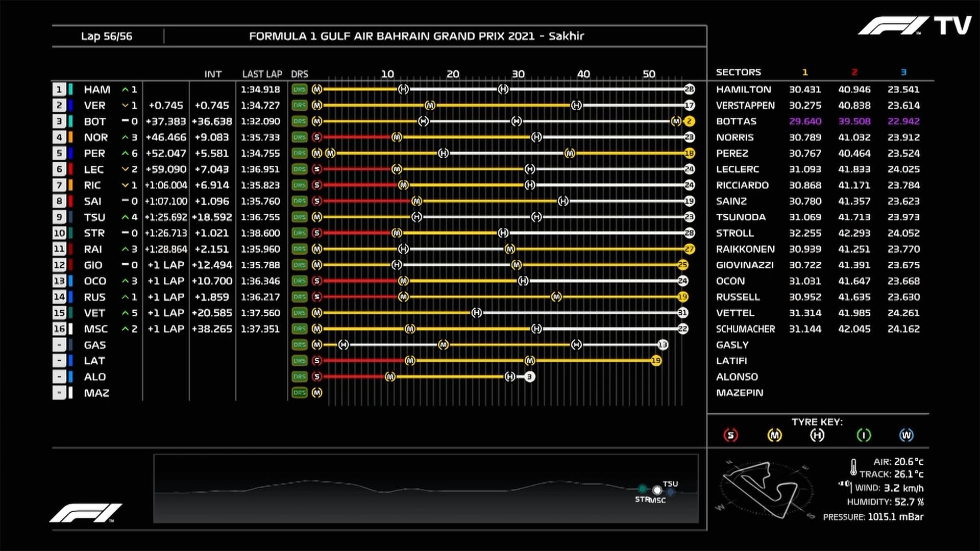This screenshot has width=980, height=551.
Task: Click the STR marker on track position graph
Action: pos(642,489)
